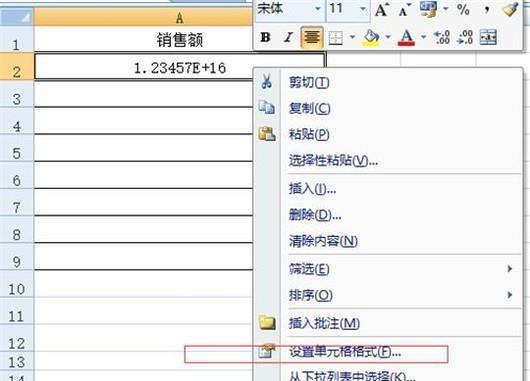Expand the 排序(O) submenu
The width and height of the screenshot is (530, 381).
pos(388,295)
